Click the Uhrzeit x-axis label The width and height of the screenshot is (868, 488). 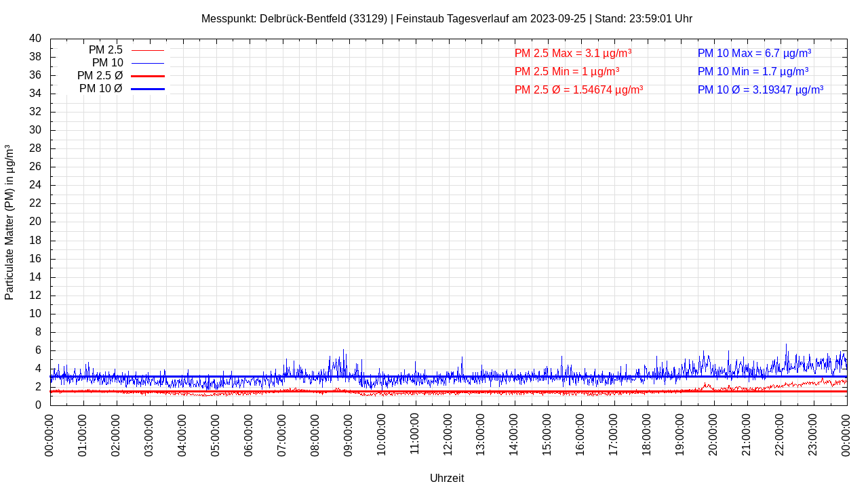[x=447, y=478]
